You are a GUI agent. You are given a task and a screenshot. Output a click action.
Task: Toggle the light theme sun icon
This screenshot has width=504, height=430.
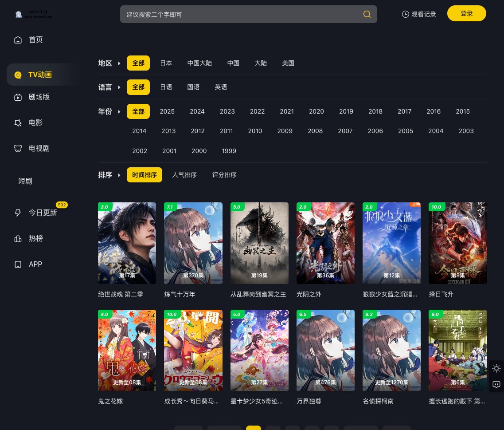coord(496,368)
